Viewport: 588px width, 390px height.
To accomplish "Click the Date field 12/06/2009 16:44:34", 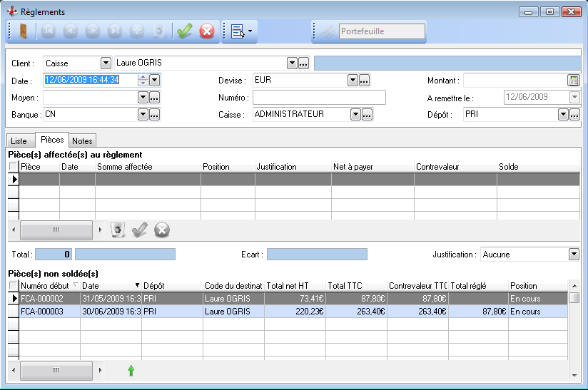I will [91, 80].
